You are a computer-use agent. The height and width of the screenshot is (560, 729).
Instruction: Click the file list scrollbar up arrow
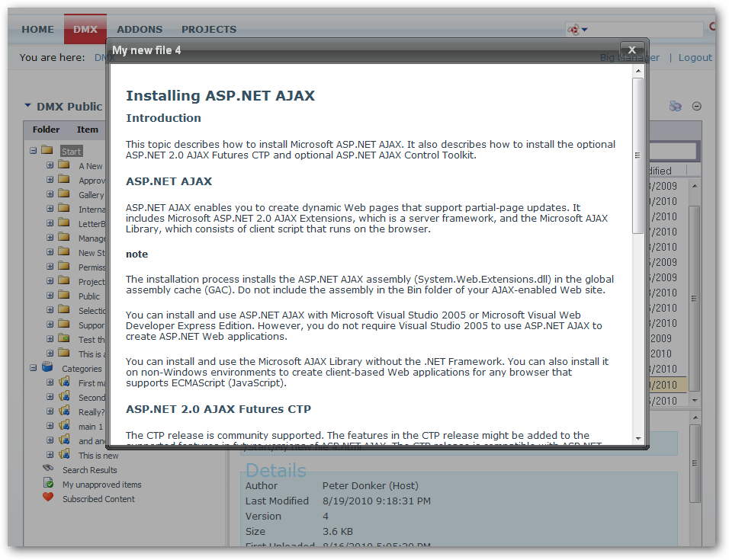(695, 186)
